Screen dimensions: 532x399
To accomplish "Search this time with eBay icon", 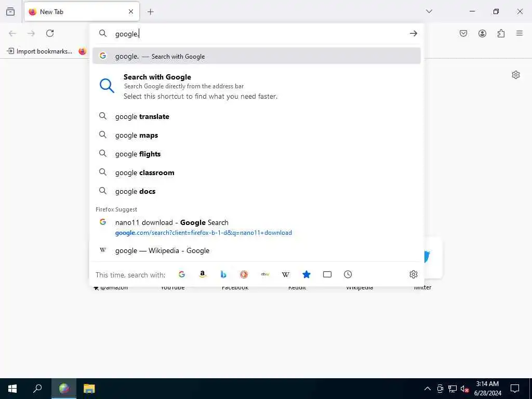I will click(x=265, y=274).
